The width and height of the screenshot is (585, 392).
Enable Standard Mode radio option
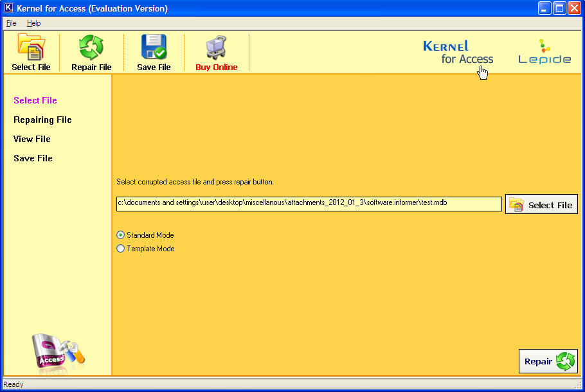121,235
